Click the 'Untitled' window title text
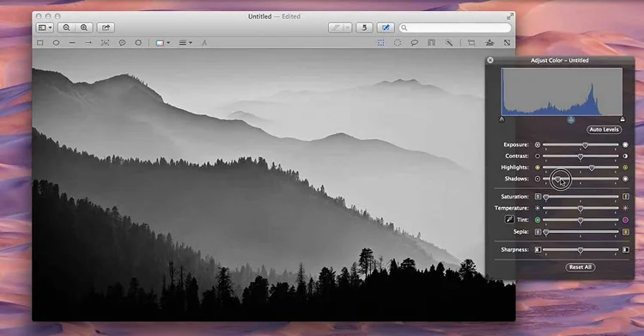 [x=259, y=16]
